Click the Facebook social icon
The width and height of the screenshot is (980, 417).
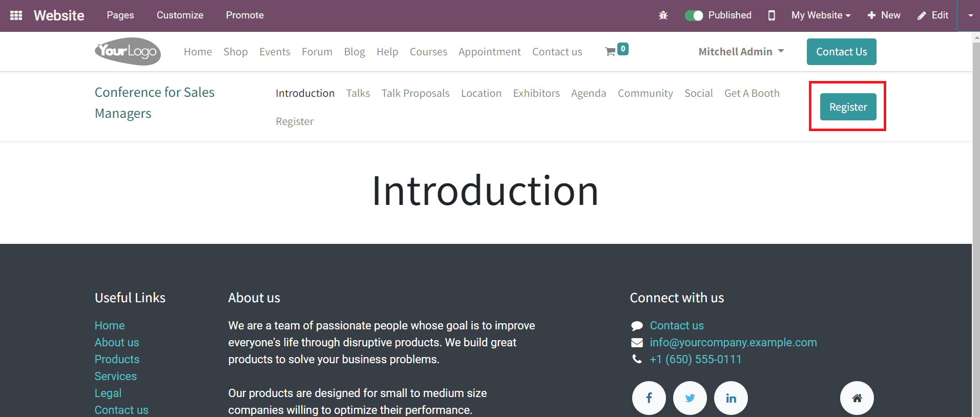[649, 398]
